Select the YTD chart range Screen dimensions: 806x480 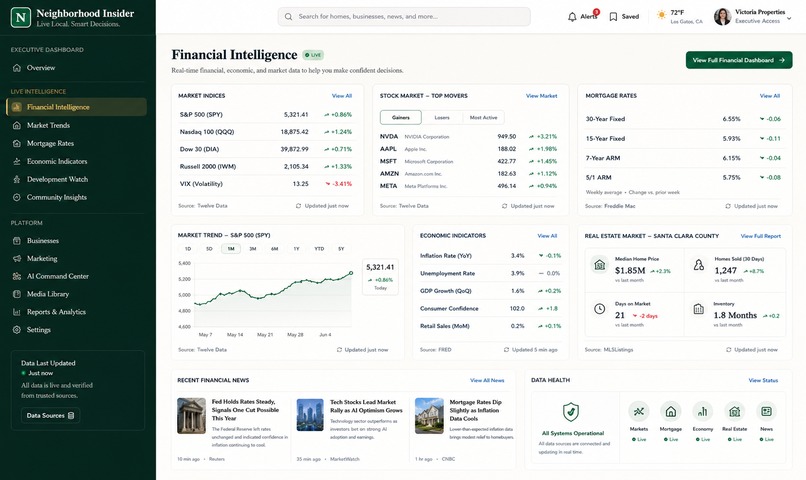pyautogui.click(x=319, y=249)
